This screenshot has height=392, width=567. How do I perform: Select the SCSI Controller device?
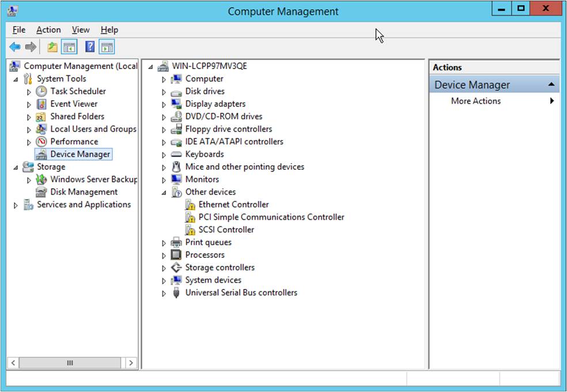(226, 230)
